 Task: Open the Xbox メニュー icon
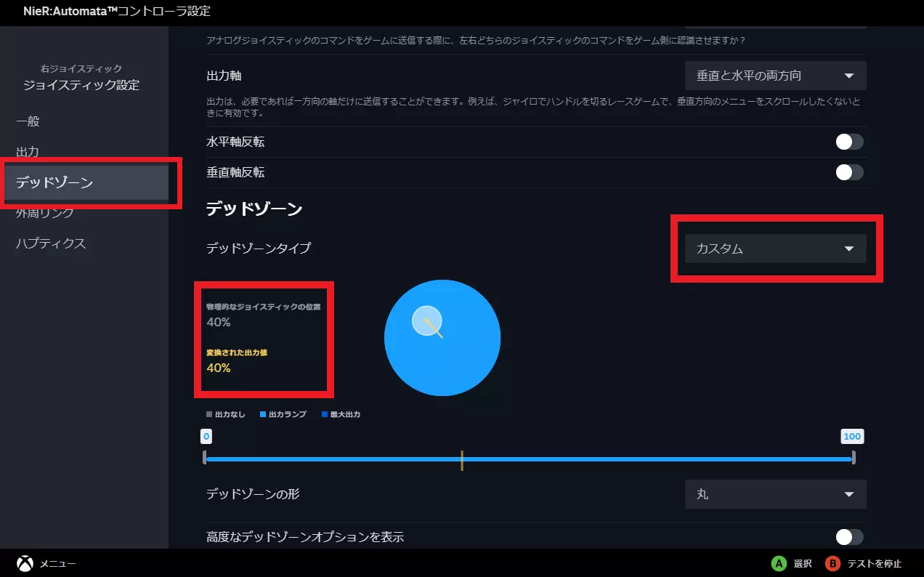(25, 563)
